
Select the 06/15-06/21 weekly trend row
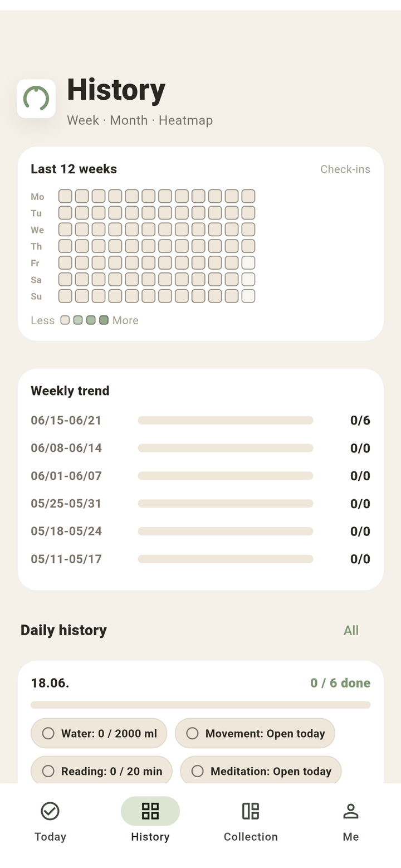pos(200,420)
